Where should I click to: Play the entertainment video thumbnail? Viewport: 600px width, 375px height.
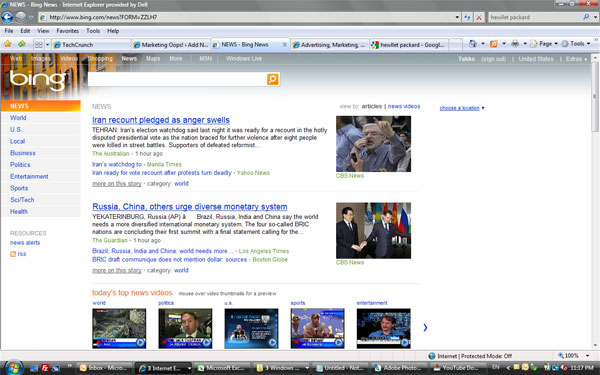pyautogui.click(x=383, y=328)
